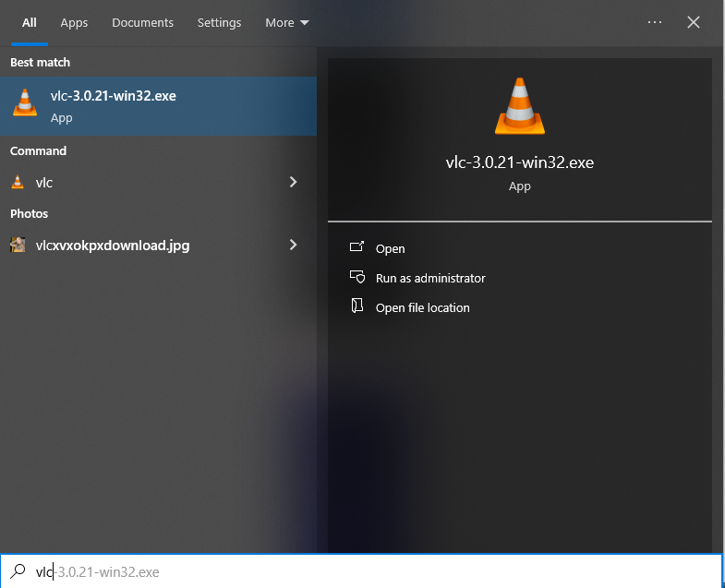Click the Open action icon

tap(356, 246)
